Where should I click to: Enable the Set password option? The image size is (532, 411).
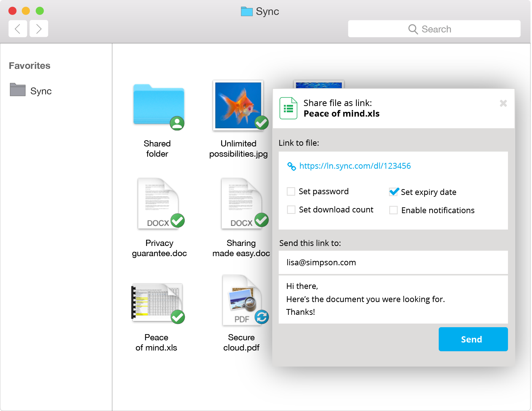pos(291,191)
